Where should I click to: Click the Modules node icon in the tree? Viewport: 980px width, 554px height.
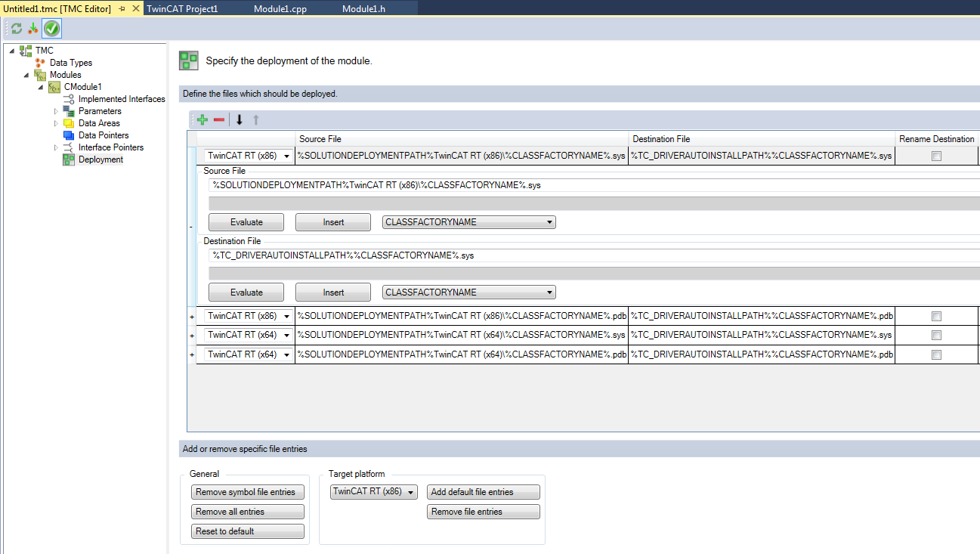(41, 75)
